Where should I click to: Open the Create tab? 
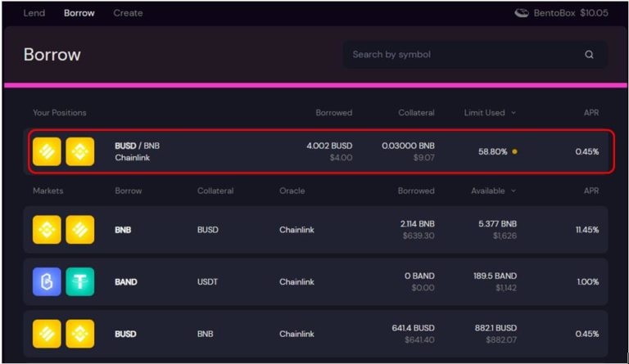click(x=128, y=13)
